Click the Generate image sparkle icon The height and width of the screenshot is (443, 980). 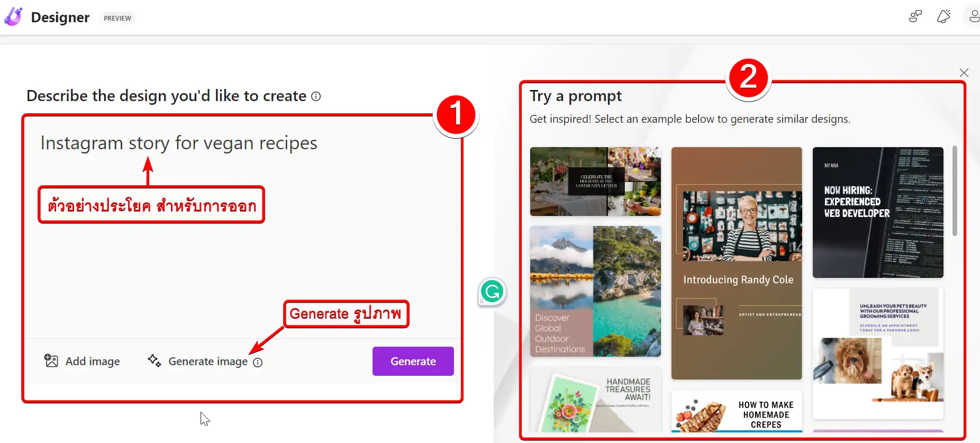tap(155, 361)
